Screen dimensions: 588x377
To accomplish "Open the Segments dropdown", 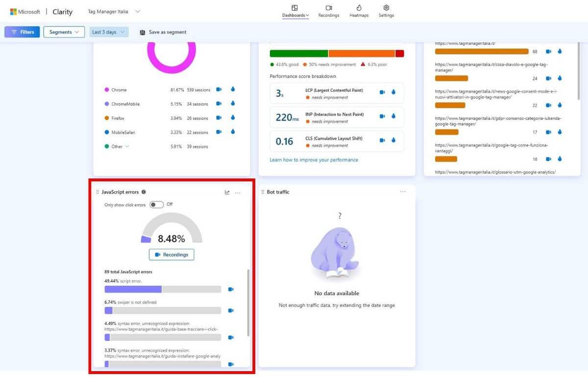I will pos(64,31).
